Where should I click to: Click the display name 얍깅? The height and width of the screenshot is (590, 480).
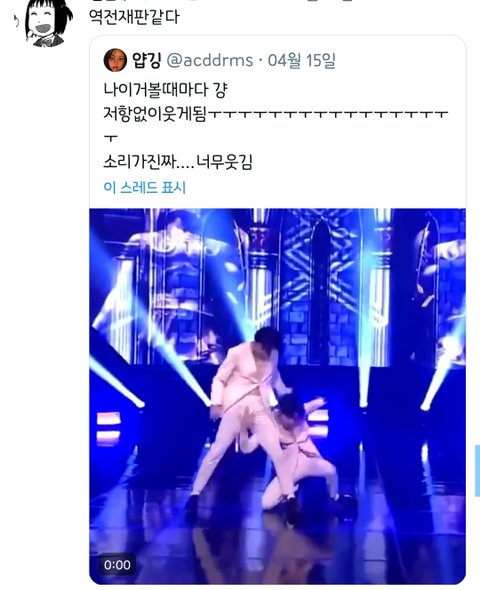point(147,60)
